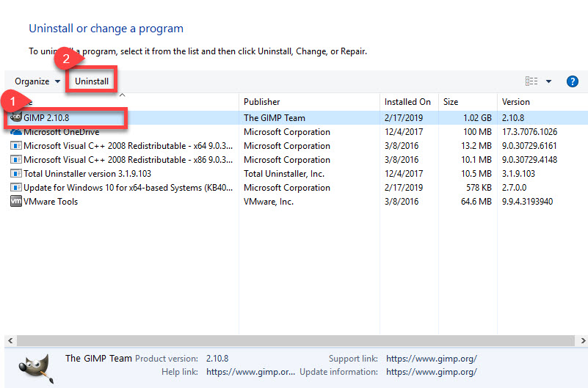Click product version 2.10.8 in details pane
Image resolution: width=588 pixels, height=388 pixels.
(217, 359)
